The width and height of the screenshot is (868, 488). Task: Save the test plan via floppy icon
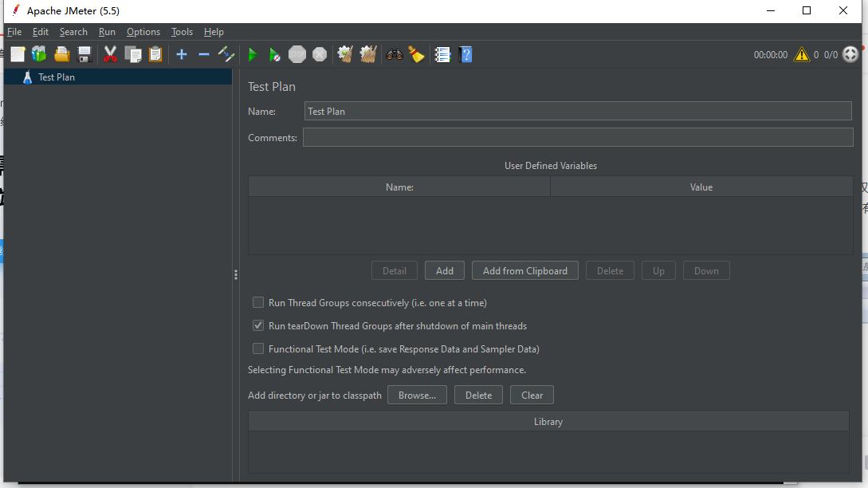tap(84, 54)
